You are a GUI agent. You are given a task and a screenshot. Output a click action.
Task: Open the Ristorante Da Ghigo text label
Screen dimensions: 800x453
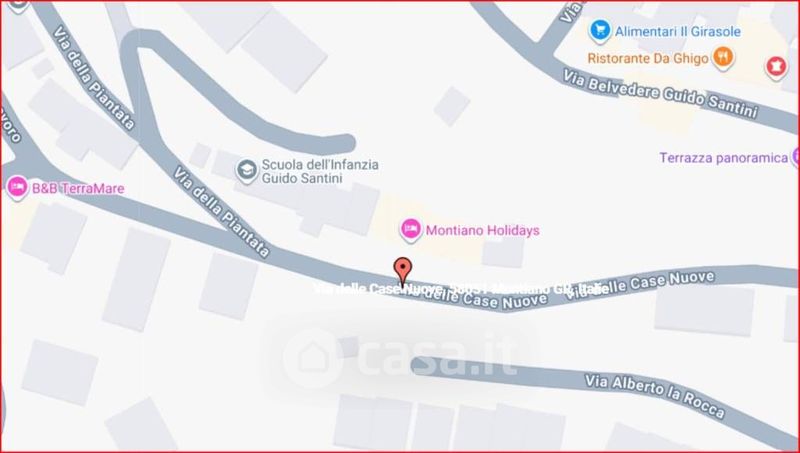tap(648, 58)
